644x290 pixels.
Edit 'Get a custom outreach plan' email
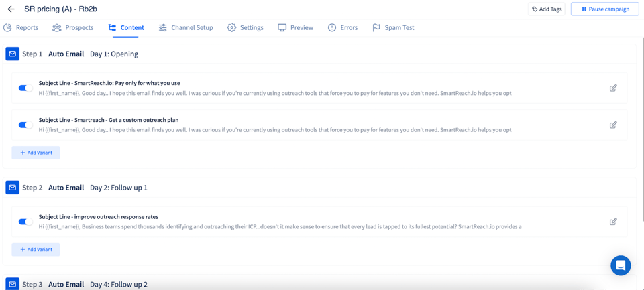click(x=613, y=125)
